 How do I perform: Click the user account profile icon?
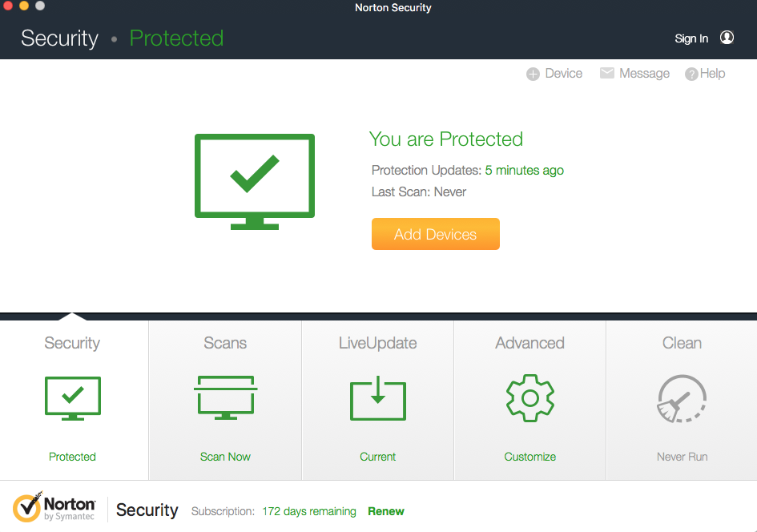tap(727, 38)
